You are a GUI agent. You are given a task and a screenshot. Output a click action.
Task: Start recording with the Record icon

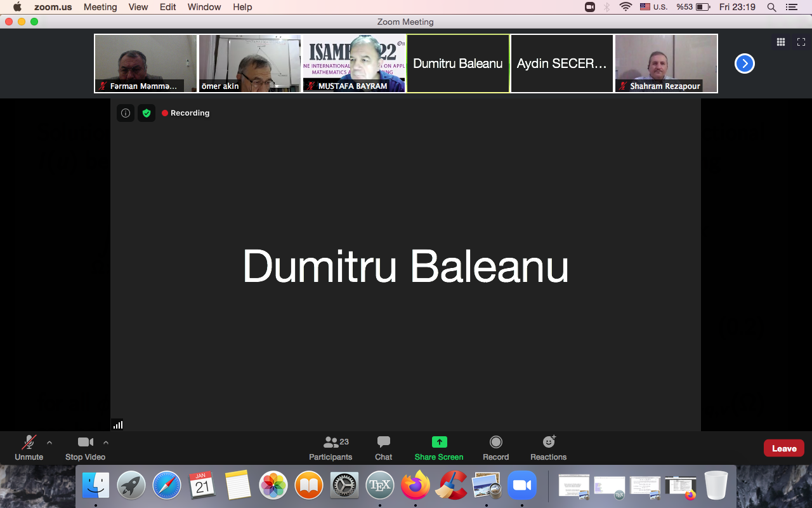(496, 443)
